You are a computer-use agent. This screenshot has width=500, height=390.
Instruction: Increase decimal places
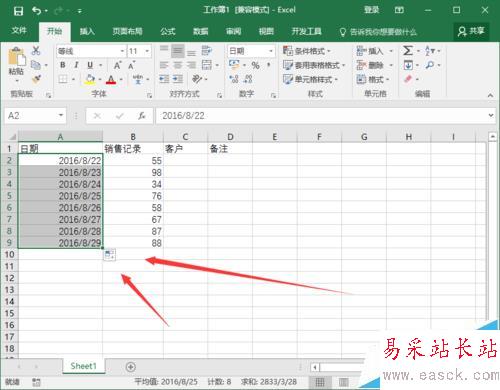click(234, 79)
